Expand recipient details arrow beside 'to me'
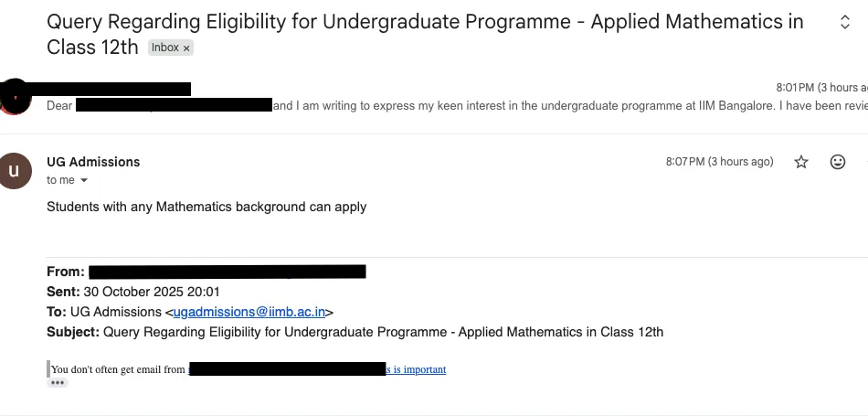 click(x=84, y=181)
